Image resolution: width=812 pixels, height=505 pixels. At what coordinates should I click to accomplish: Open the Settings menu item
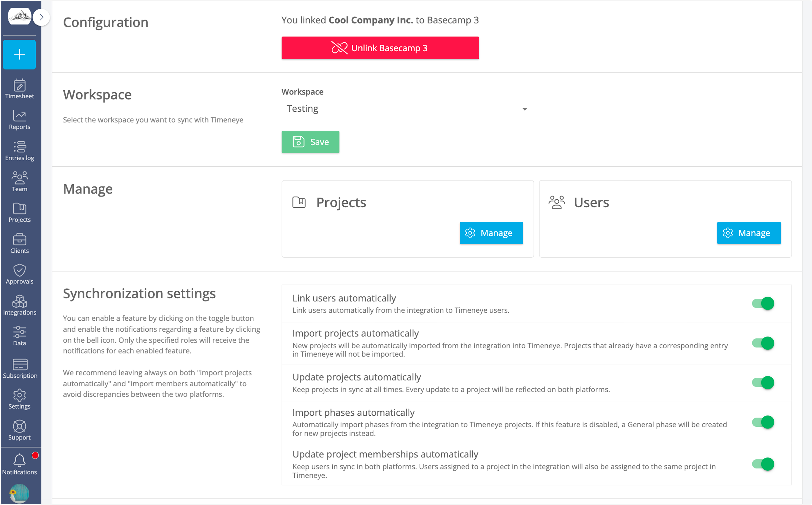point(20,399)
